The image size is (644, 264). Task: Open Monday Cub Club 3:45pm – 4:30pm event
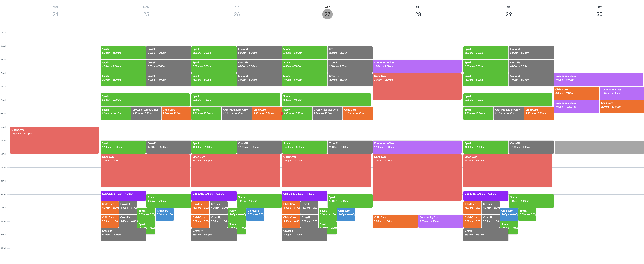[123, 196]
